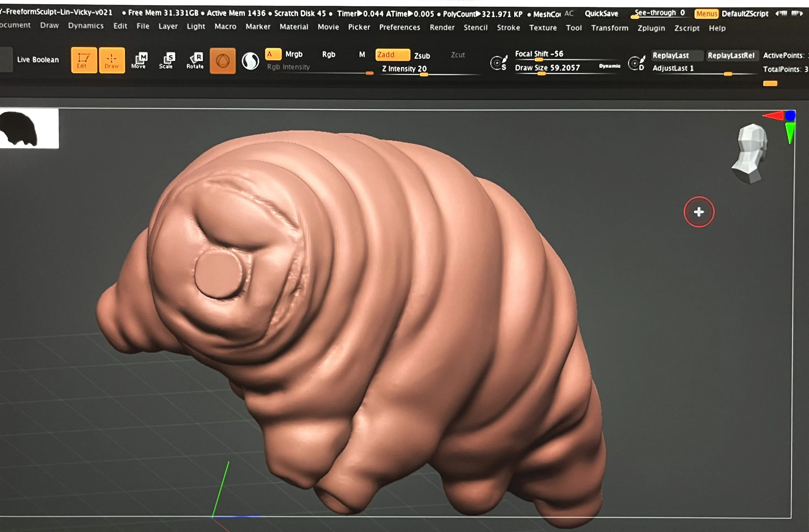809x532 pixels.
Task: Click the red X axis cone
Action: [x=773, y=116]
